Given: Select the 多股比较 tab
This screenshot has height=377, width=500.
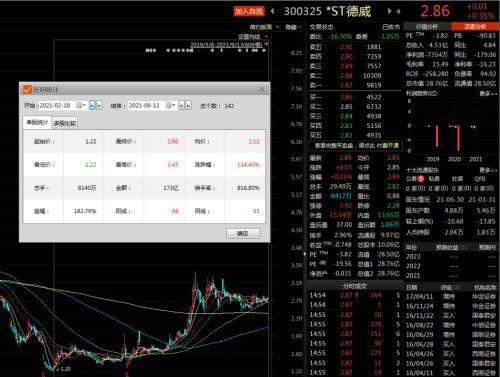Looking at the screenshot, I should [x=65, y=123].
